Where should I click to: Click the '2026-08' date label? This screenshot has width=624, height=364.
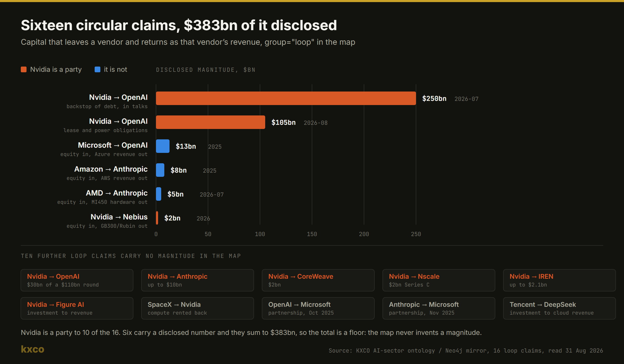[x=316, y=123]
